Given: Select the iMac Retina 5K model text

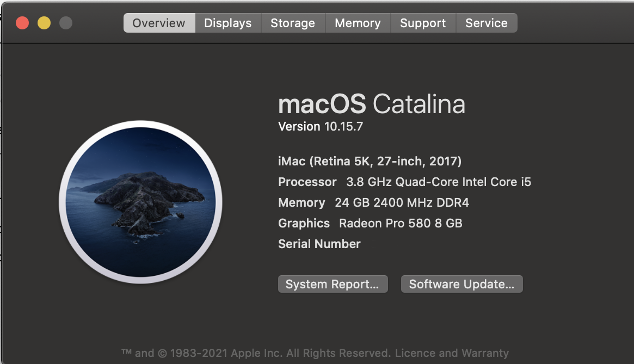Looking at the screenshot, I should [370, 161].
